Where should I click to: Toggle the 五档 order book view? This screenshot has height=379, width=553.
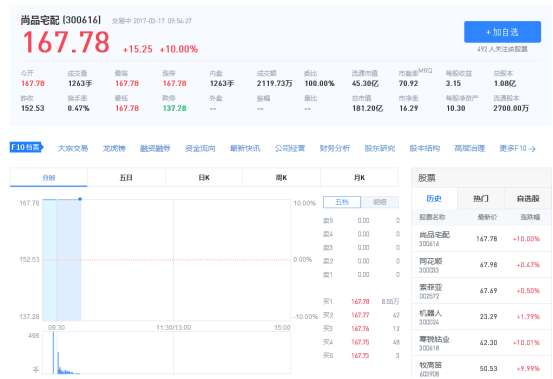(x=342, y=202)
